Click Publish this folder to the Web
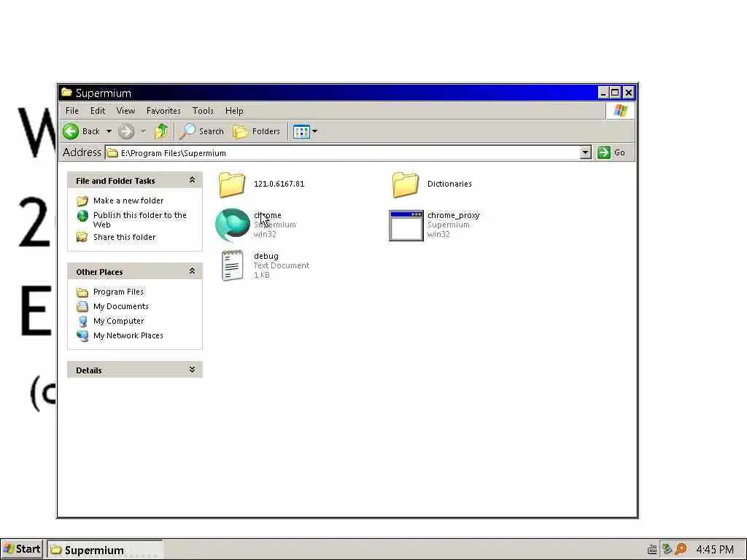The height and width of the screenshot is (560, 747). [139, 219]
